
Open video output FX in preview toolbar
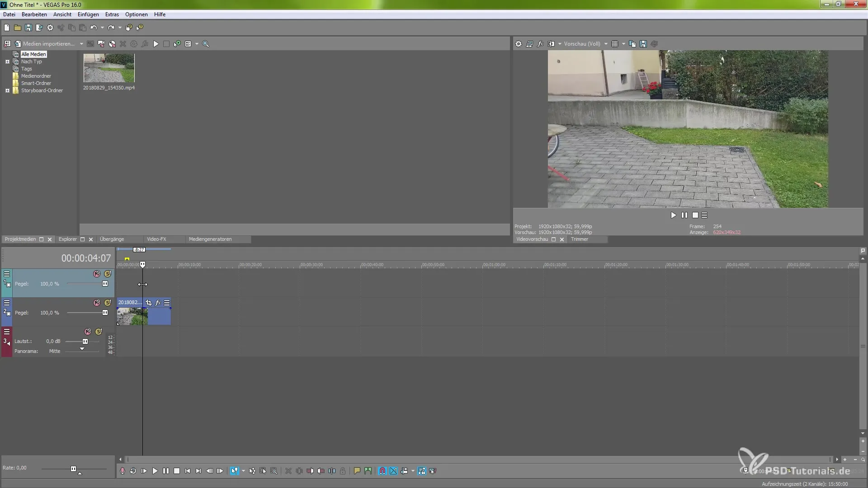[540, 44]
